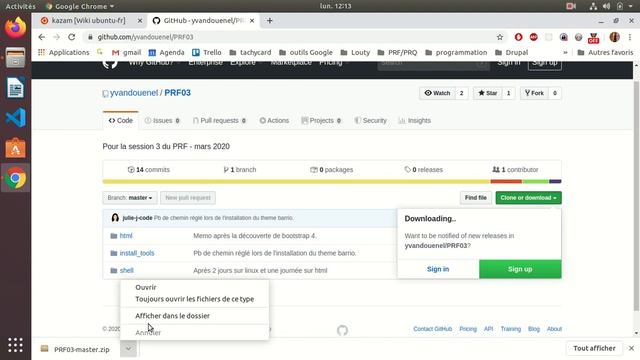Click the Adblock extension icon
Screen dimensions: 640x360
point(533,37)
